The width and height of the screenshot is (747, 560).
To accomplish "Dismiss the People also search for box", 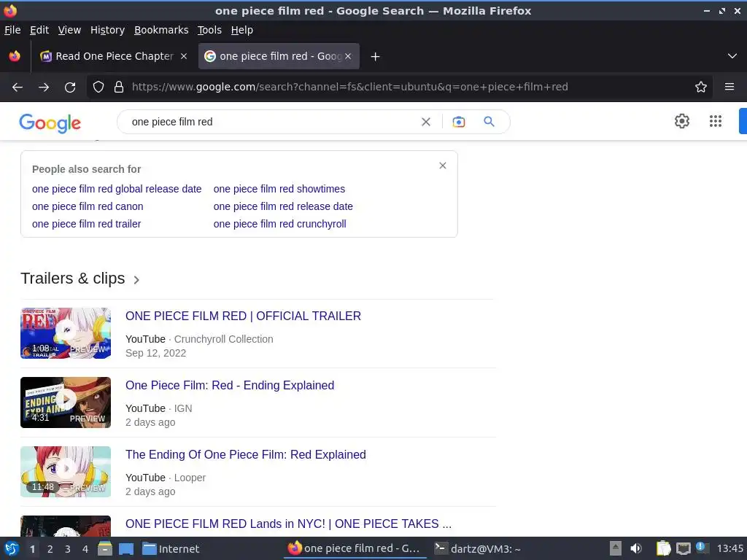I will [443, 166].
